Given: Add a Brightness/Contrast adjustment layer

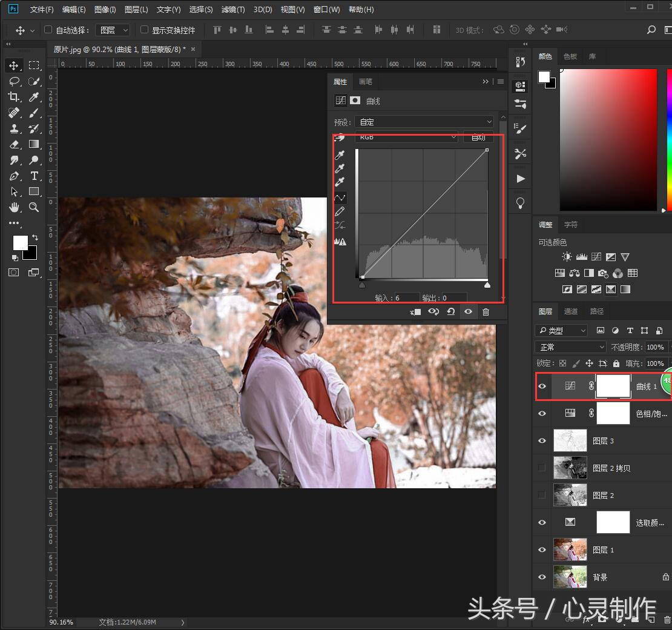Looking at the screenshot, I should pos(567,256).
